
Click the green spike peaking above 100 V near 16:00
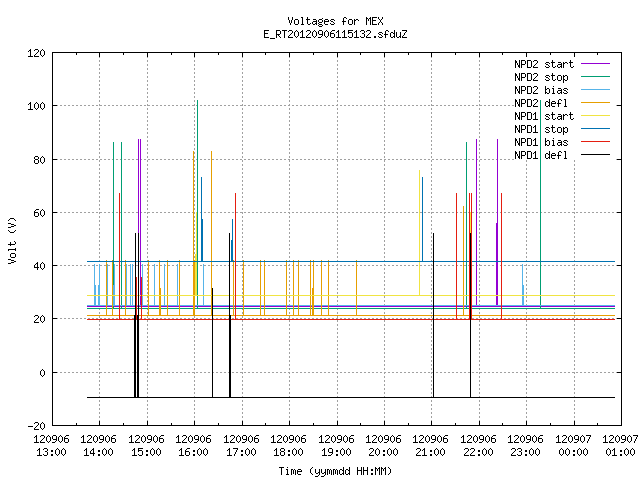198,204
